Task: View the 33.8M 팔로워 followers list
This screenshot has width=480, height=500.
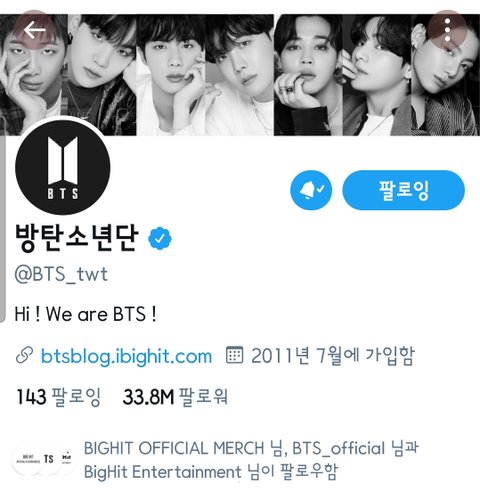Action: tap(175, 397)
